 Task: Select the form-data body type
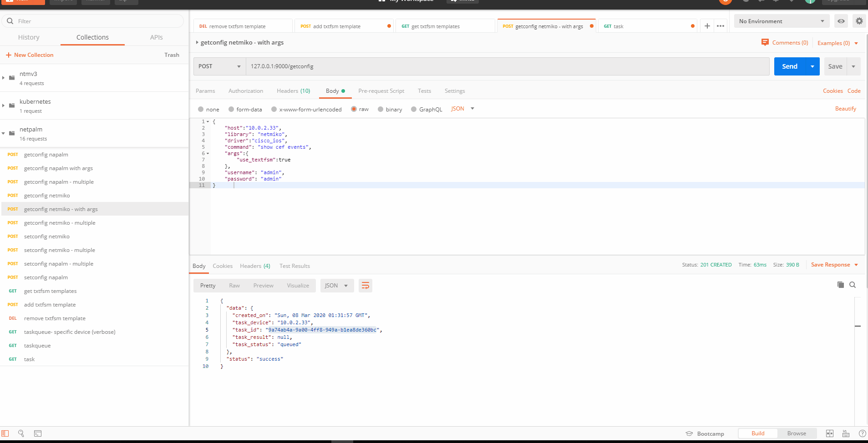click(231, 109)
